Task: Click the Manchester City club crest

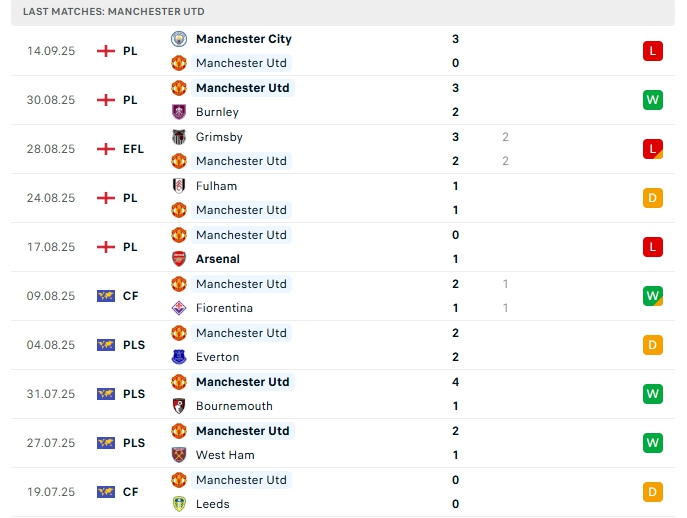Action: pyautogui.click(x=179, y=39)
